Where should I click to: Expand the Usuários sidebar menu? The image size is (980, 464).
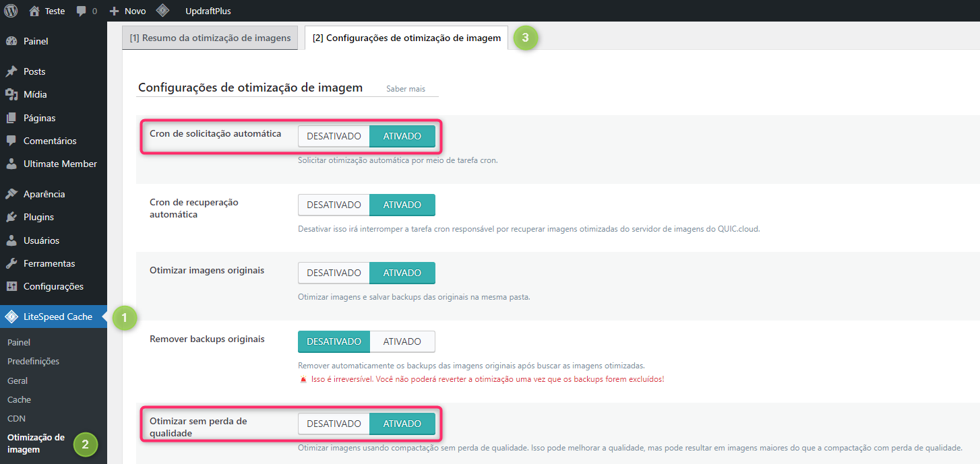click(x=41, y=240)
